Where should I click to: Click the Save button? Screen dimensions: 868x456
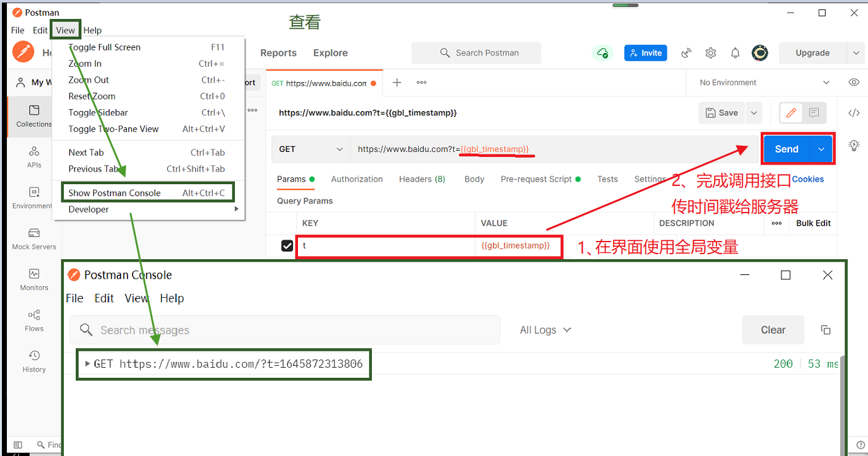pyautogui.click(x=722, y=113)
